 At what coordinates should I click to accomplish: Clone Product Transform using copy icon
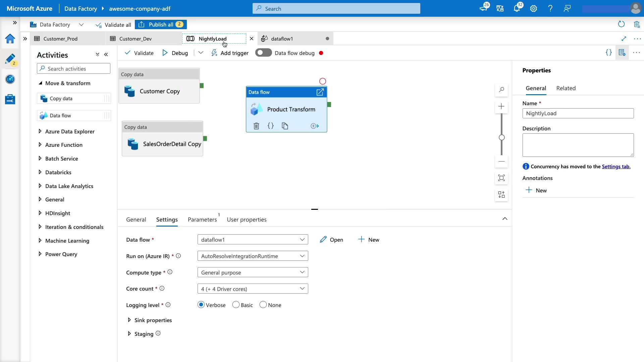pos(285,126)
